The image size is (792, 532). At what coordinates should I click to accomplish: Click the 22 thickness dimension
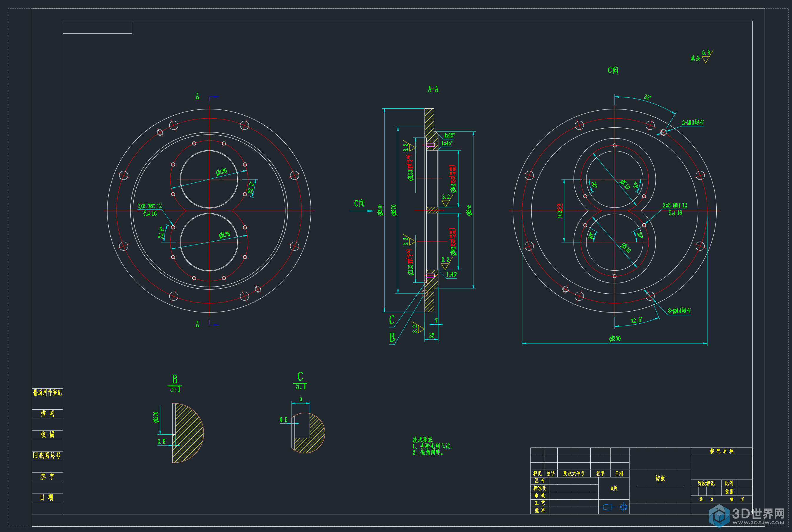click(x=431, y=335)
